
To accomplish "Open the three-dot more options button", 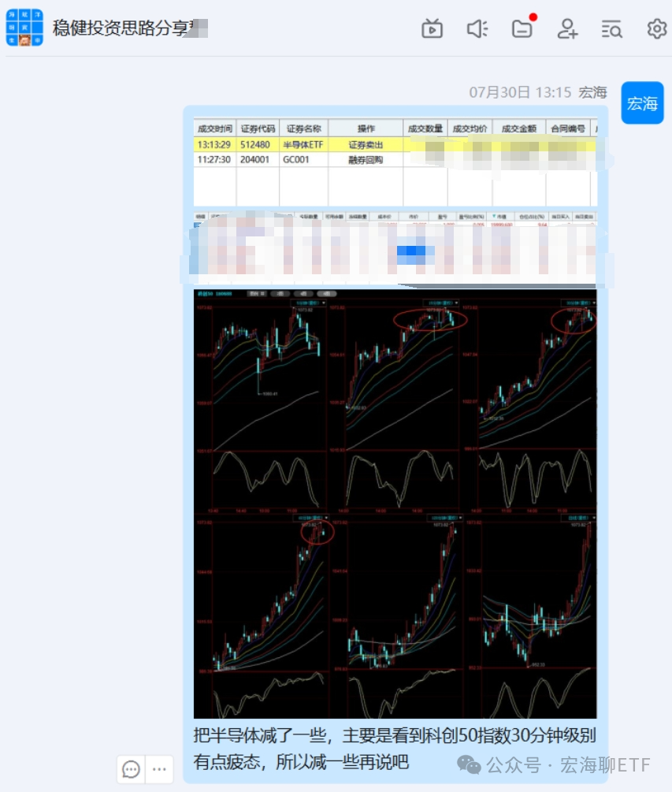I will pos(159,769).
